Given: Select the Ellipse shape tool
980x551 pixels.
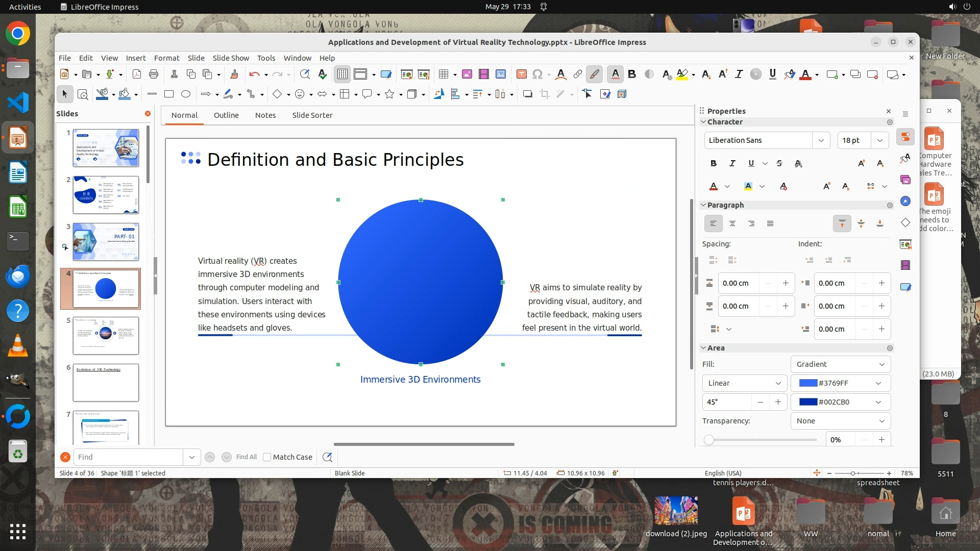Looking at the screenshot, I should pos(186,94).
